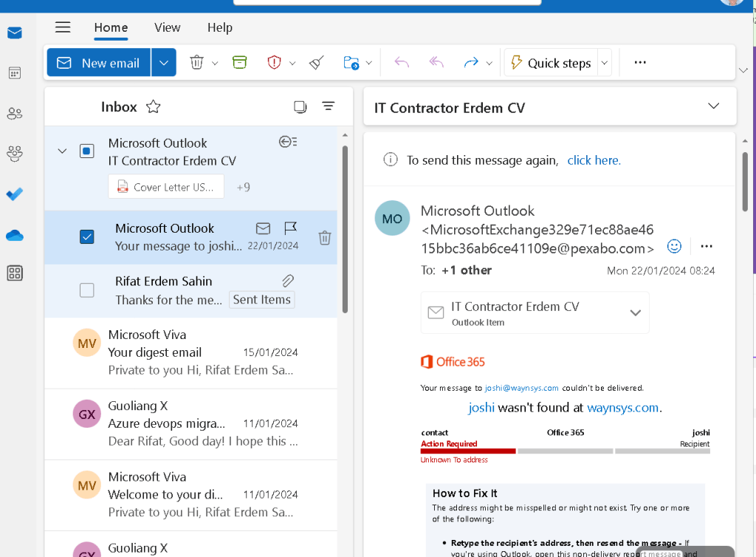Show the +9 additional attachments
This screenshot has height=557, width=756.
pyautogui.click(x=244, y=187)
